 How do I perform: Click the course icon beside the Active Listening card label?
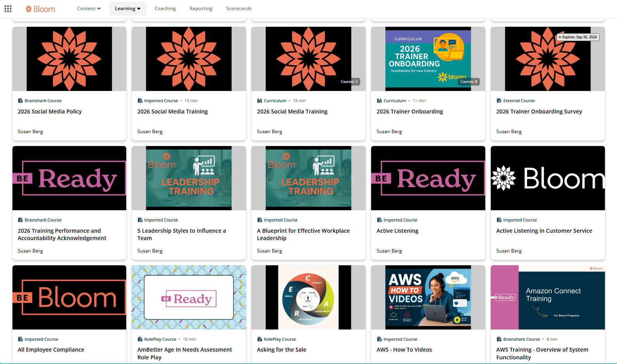[379, 220]
